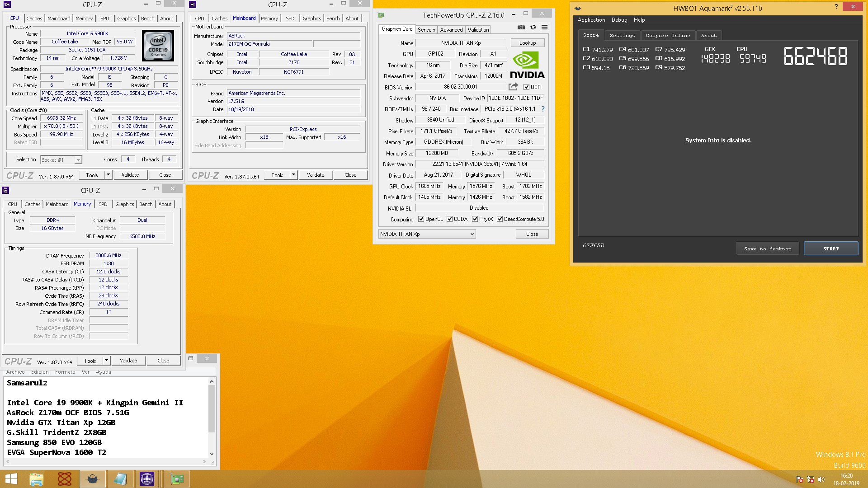Toggle the UEFI checkbox in GPU-Z
Image resolution: width=868 pixels, height=488 pixels.
(x=526, y=87)
